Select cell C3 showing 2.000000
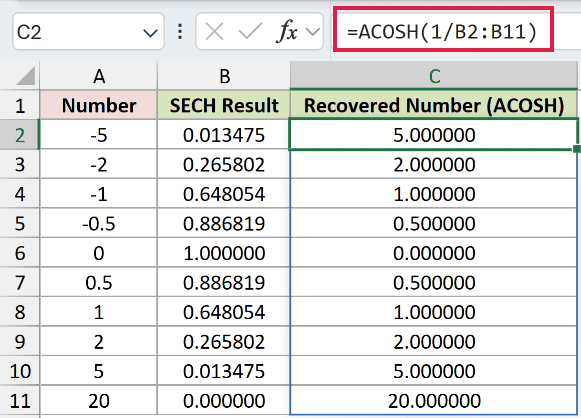The height and width of the screenshot is (418, 581). (x=434, y=164)
